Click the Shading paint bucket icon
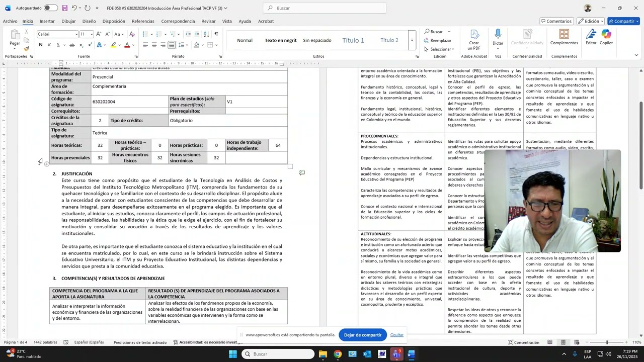Image resolution: width=644 pixels, height=362 pixels. pos(197,45)
